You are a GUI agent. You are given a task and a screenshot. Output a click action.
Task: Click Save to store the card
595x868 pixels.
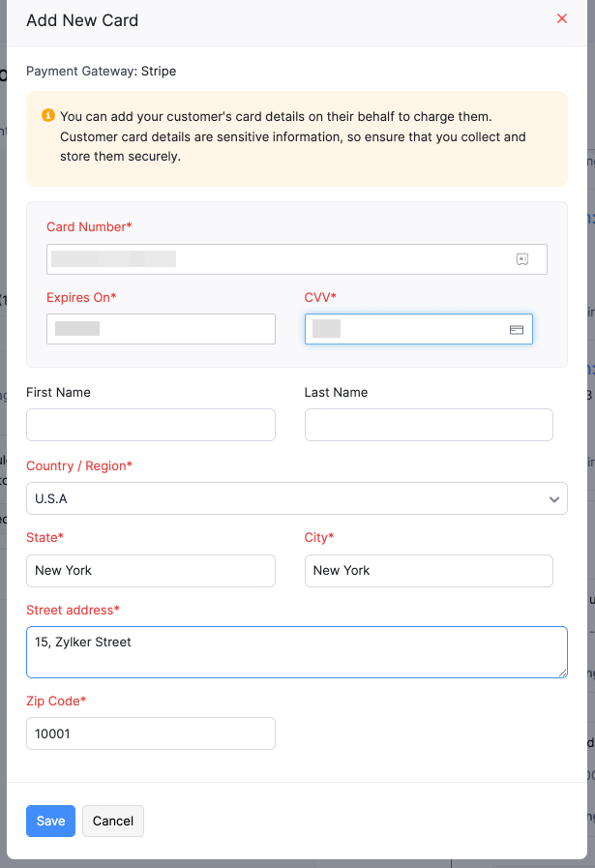click(50, 821)
